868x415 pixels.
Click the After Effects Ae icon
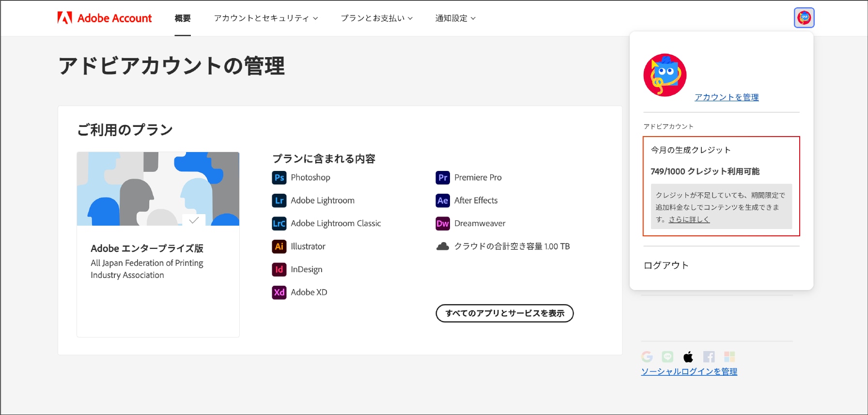tap(443, 200)
